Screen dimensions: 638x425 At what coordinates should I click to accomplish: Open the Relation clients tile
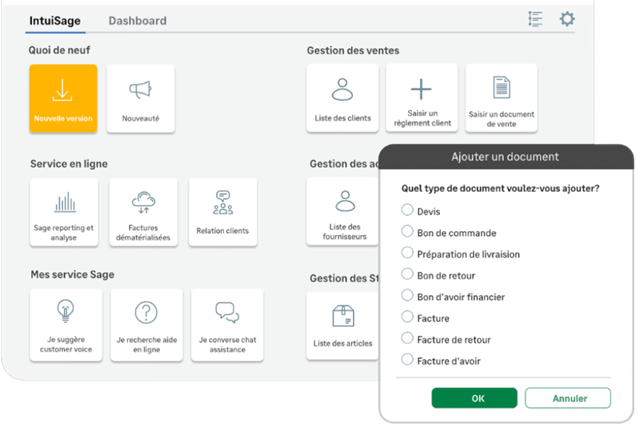(x=222, y=212)
